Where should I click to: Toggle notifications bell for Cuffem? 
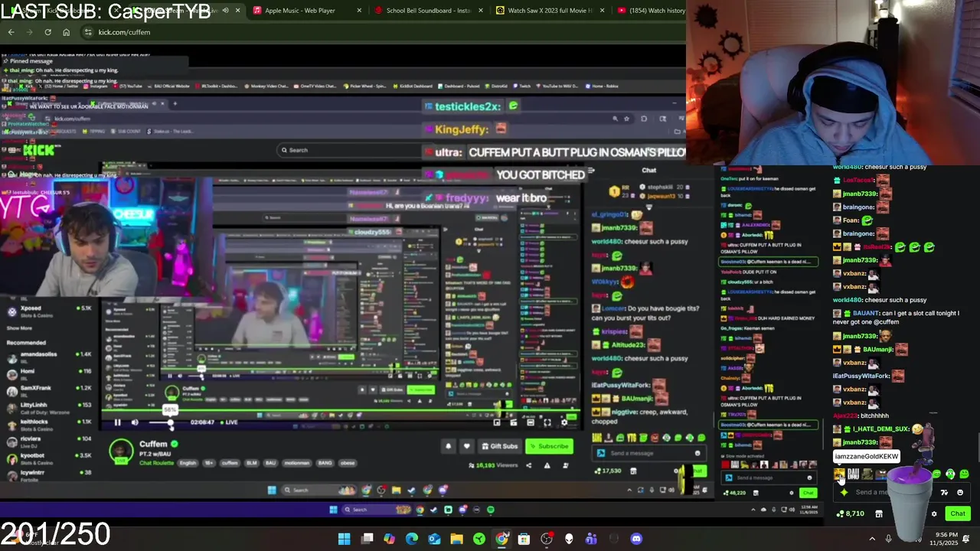449,446
